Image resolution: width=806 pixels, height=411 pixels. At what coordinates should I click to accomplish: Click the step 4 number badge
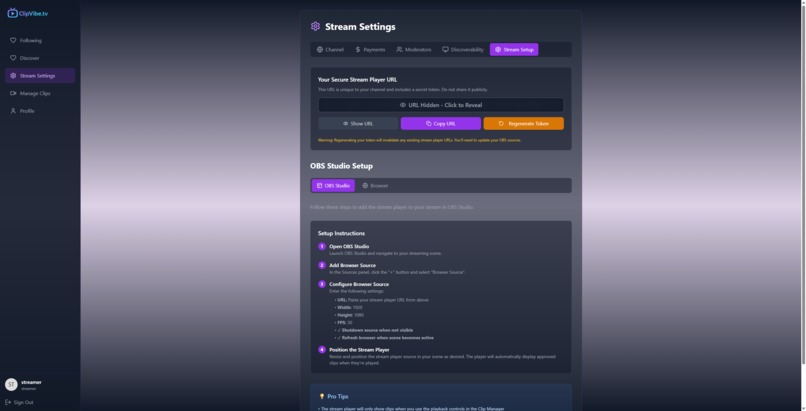pos(322,349)
